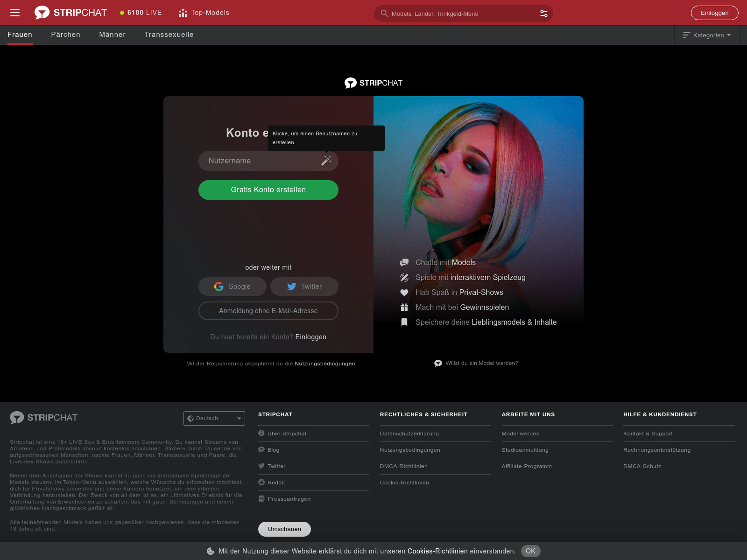Open Cookie-Richtlinien footer link
Image resolution: width=747 pixels, height=560 pixels.
click(x=404, y=483)
